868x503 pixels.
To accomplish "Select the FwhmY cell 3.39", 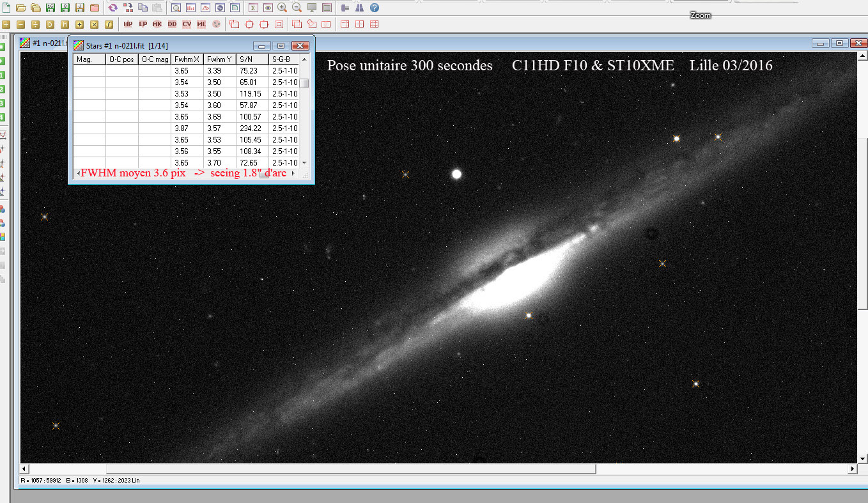I will [220, 71].
